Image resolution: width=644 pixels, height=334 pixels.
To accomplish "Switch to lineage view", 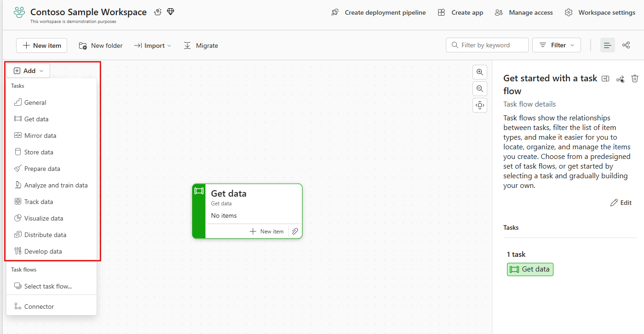I will pyautogui.click(x=626, y=45).
